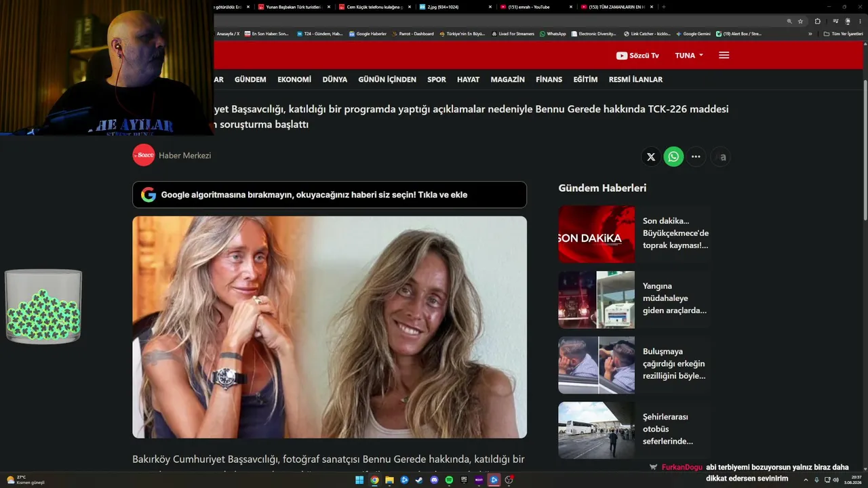The image size is (868, 488).
Task: Click the zoom magnifier icon in address bar
Action: pos(789,21)
